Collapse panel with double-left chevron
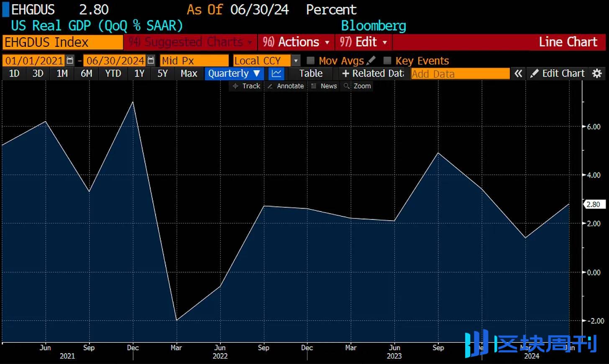 518,74
